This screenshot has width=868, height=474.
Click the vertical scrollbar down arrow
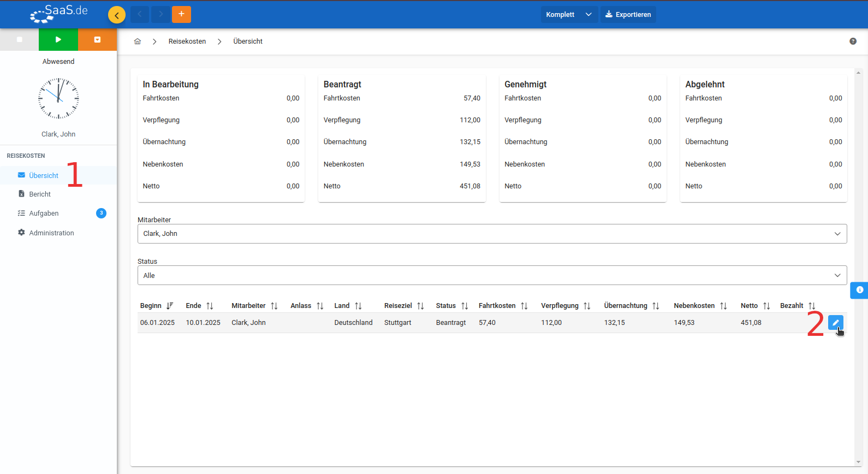click(859, 463)
